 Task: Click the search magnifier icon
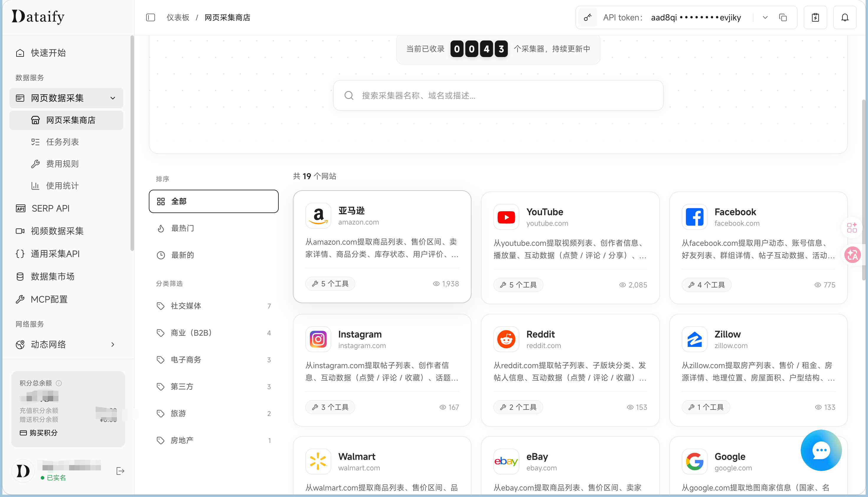[x=349, y=95]
